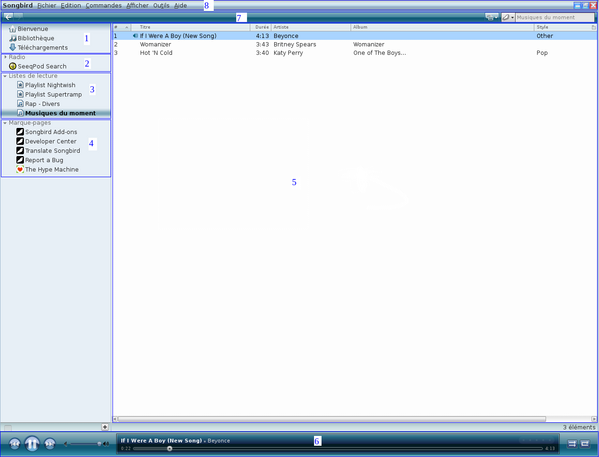The height and width of the screenshot is (457, 599).
Task: Sort by Durée column
Action: 261,27
